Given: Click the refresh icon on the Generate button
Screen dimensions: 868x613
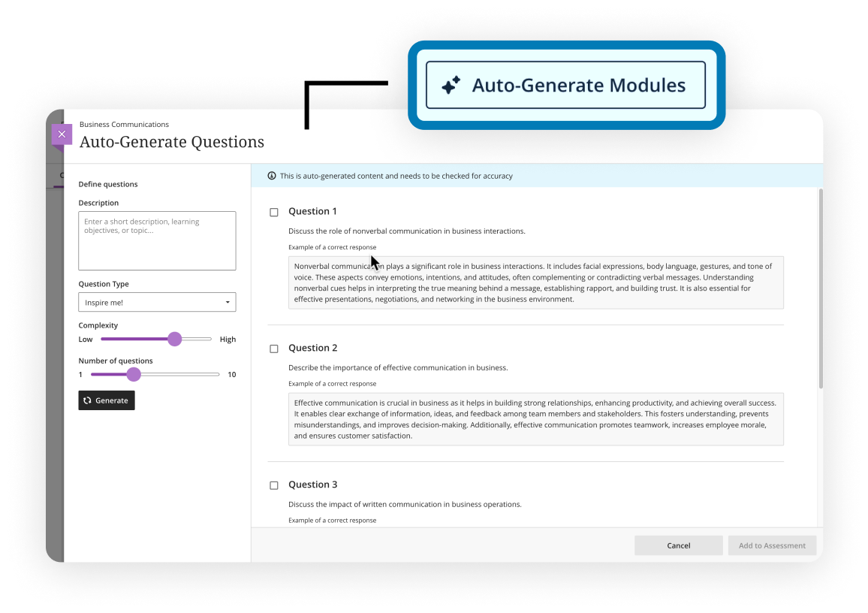Looking at the screenshot, I should pos(88,400).
